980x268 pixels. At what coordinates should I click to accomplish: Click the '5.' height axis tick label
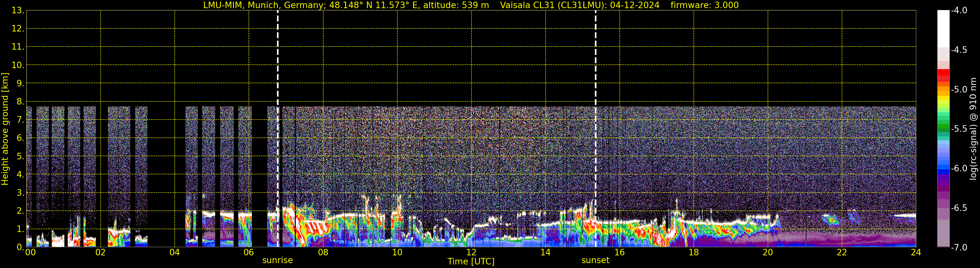pyautogui.click(x=20, y=156)
